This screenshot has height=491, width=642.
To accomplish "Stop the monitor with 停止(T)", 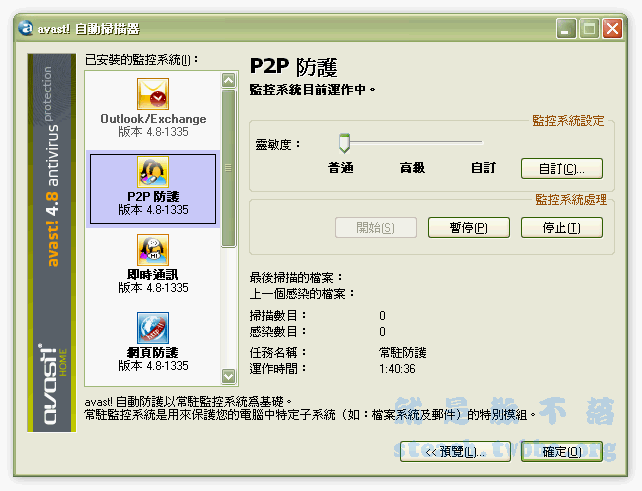I will click(562, 228).
